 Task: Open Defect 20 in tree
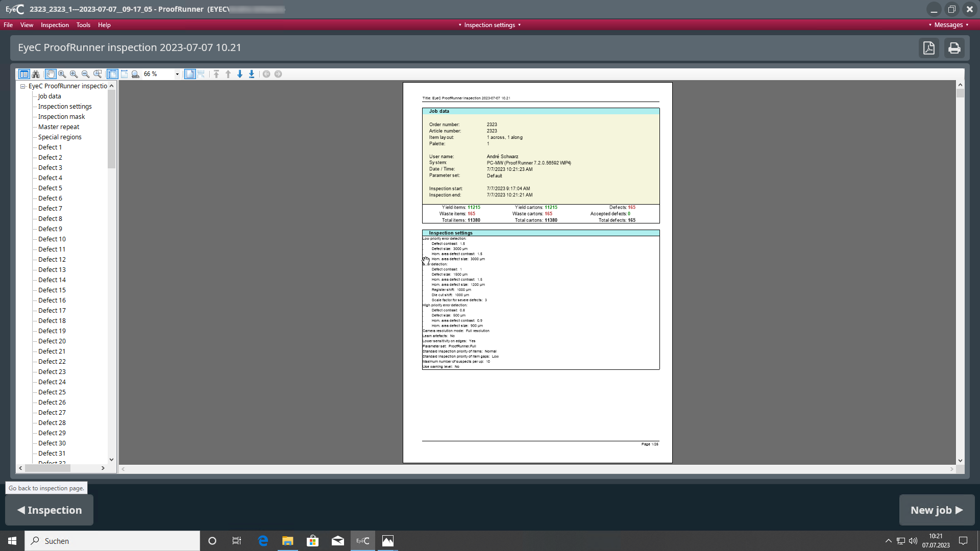click(52, 341)
